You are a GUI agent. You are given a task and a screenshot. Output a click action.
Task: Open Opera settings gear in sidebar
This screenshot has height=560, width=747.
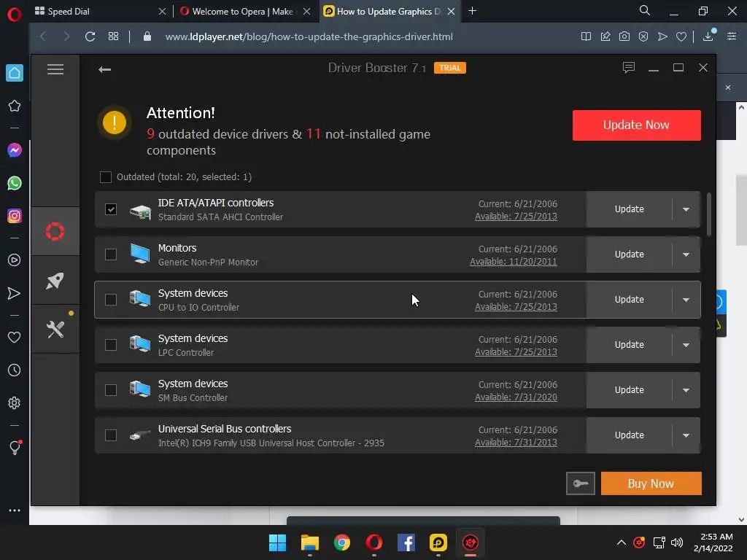pyautogui.click(x=15, y=402)
